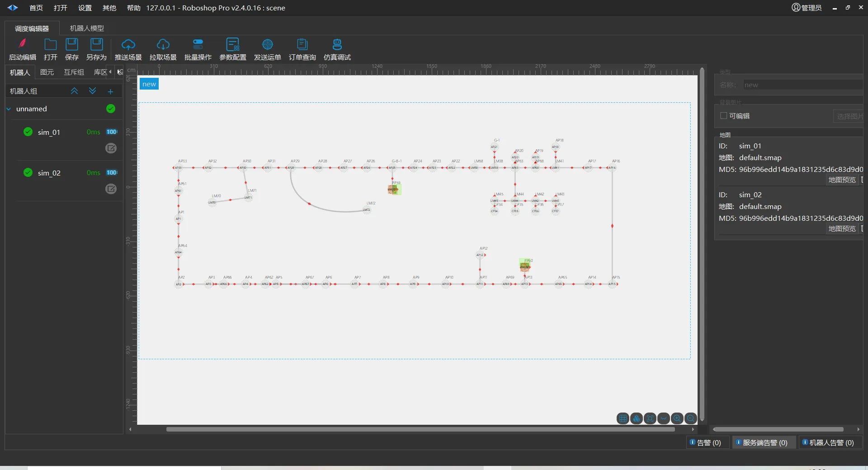Collapse the unnamed robot group chevron
The width and height of the screenshot is (868, 470).
pos(9,109)
